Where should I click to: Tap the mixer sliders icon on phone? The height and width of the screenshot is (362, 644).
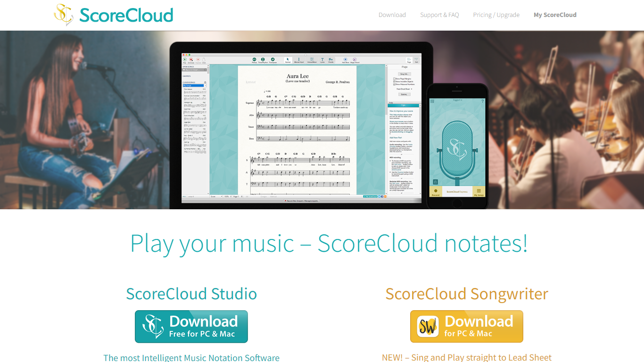click(x=432, y=101)
